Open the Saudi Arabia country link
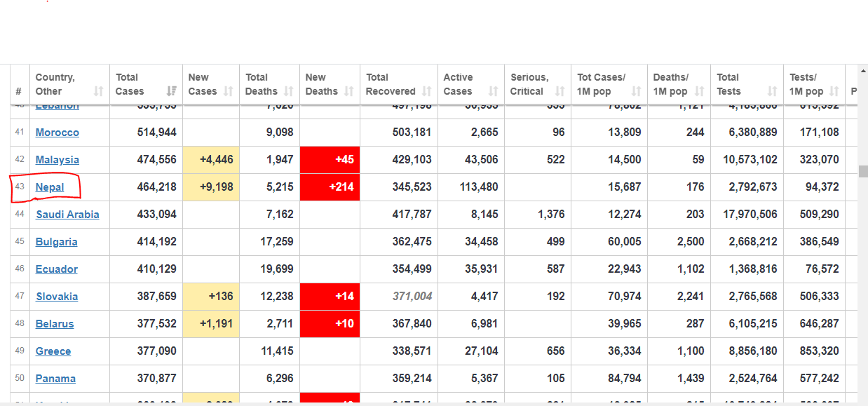The width and height of the screenshot is (868, 406). point(67,215)
